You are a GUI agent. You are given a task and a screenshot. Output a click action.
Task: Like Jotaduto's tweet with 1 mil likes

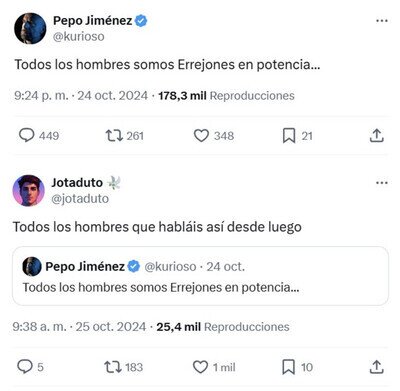(200, 367)
